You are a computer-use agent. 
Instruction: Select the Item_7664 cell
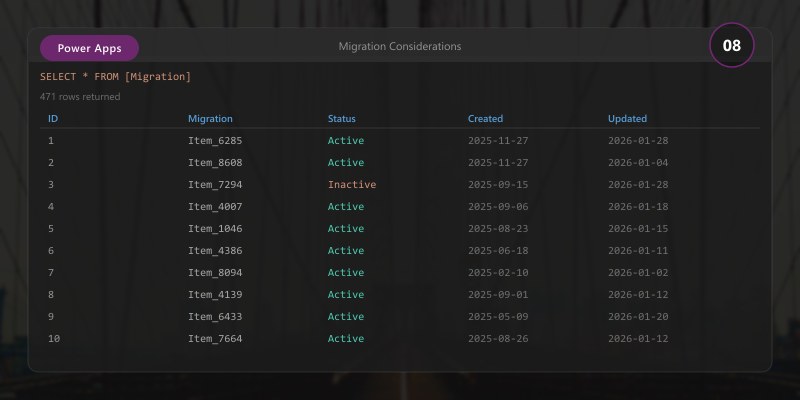click(x=215, y=338)
